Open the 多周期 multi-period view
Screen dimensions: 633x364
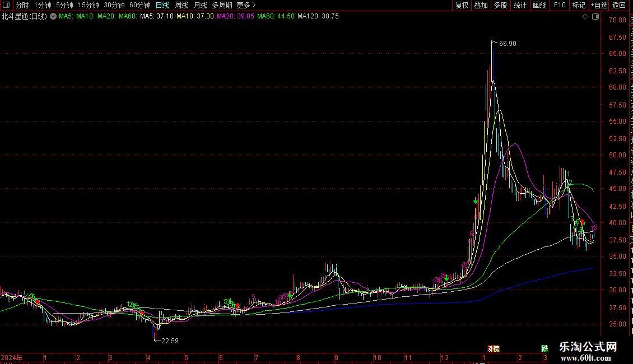coord(222,5)
